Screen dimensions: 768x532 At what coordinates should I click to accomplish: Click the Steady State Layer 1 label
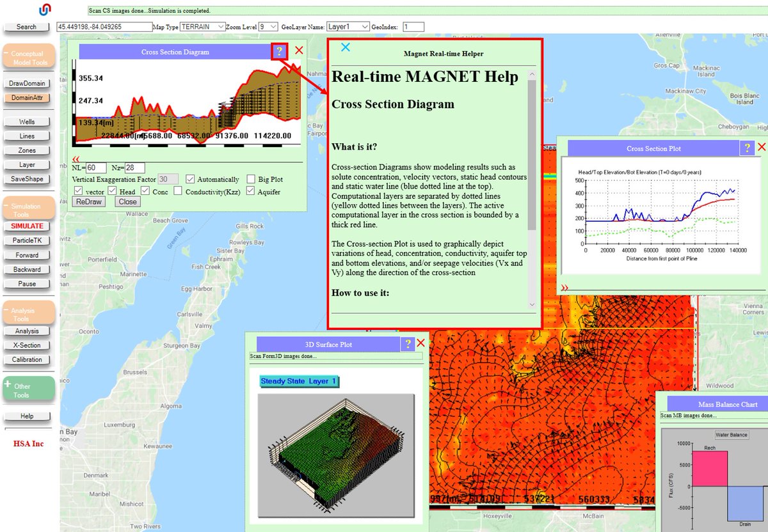[x=300, y=381]
